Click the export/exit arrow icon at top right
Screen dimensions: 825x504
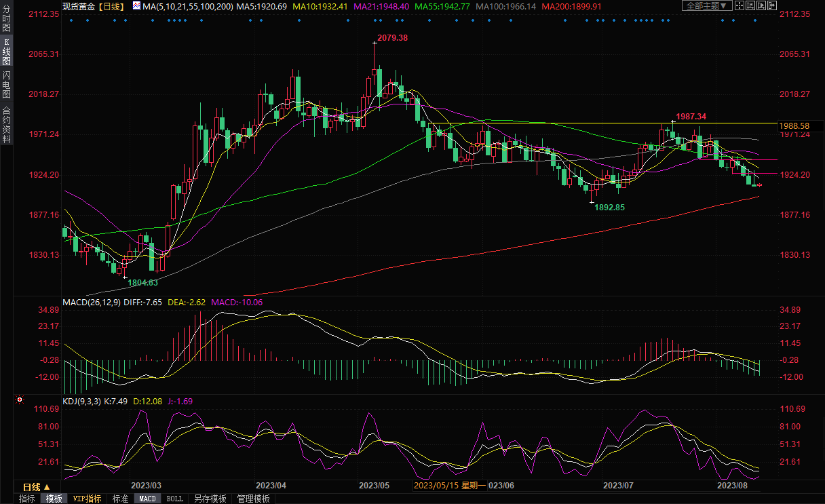(772, 5)
